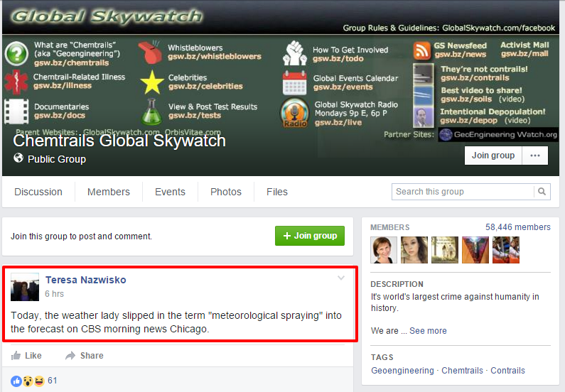Click the haha reaction emoji
This screenshot has height=392, width=565.
click(39, 381)
